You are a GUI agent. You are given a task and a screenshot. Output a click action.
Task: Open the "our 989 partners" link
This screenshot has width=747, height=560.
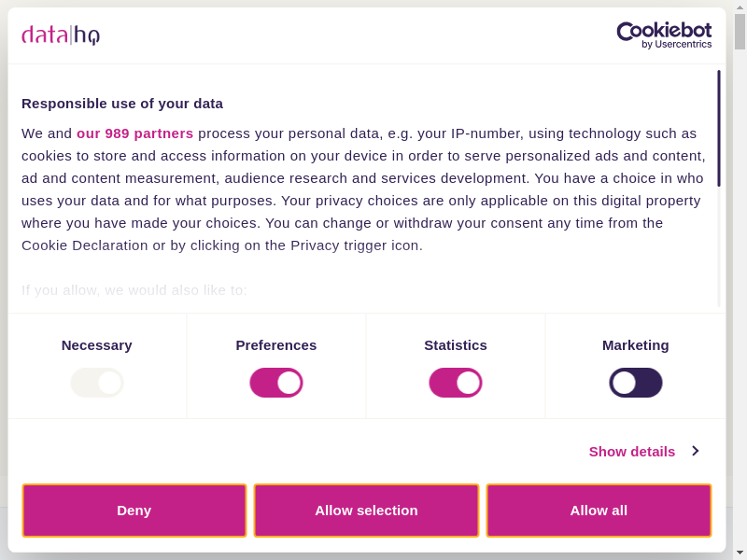135,133
